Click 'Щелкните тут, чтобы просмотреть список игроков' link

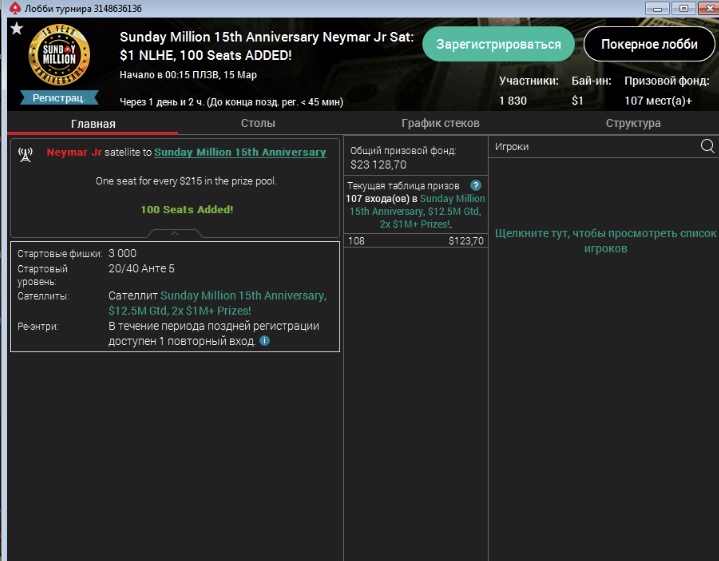click(605, 241)
